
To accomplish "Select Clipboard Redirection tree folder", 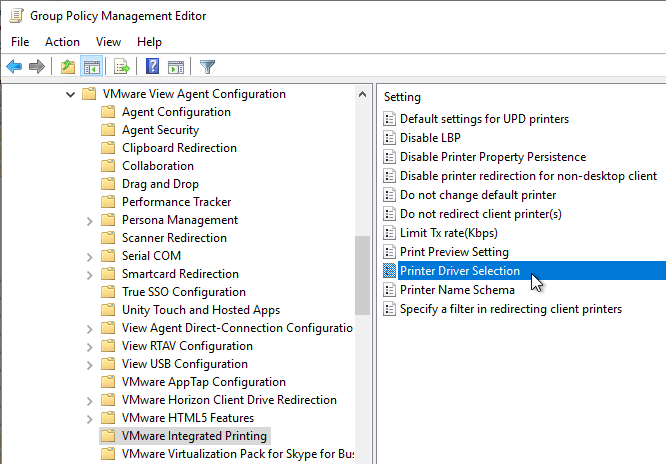I will tap(179, 148).
